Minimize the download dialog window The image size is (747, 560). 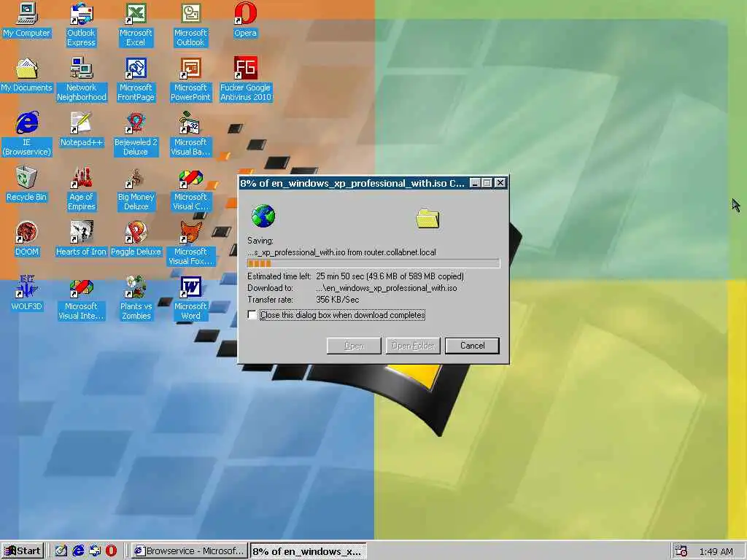[x=475, y=183]
